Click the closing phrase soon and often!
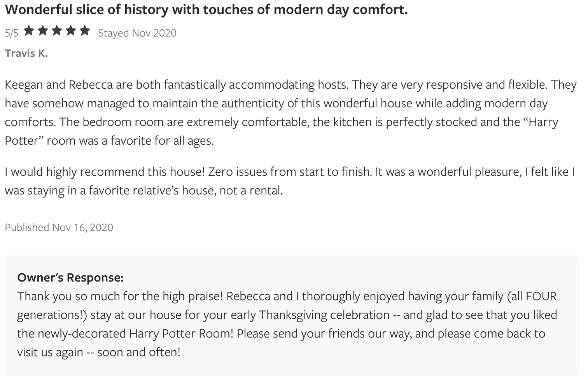The image size is (588, 385). [x=139, y=352]
